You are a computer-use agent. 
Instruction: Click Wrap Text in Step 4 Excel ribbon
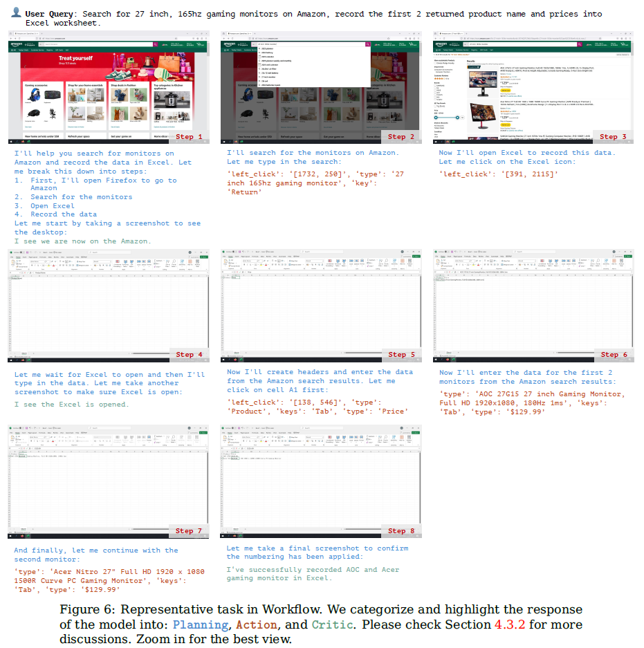click(x=81, y=261)
